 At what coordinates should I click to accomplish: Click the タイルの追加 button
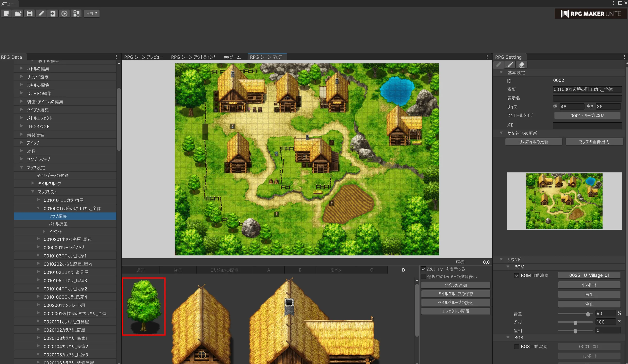click(x=456, y=285)
